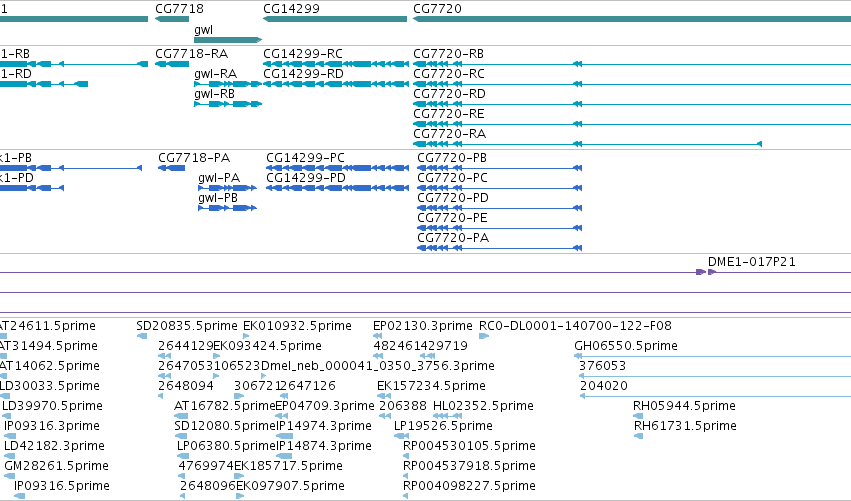The height and width of the screenshot is (501, 851).
Task: Select EST GH06550.5prime
Action: click(626, 346)
